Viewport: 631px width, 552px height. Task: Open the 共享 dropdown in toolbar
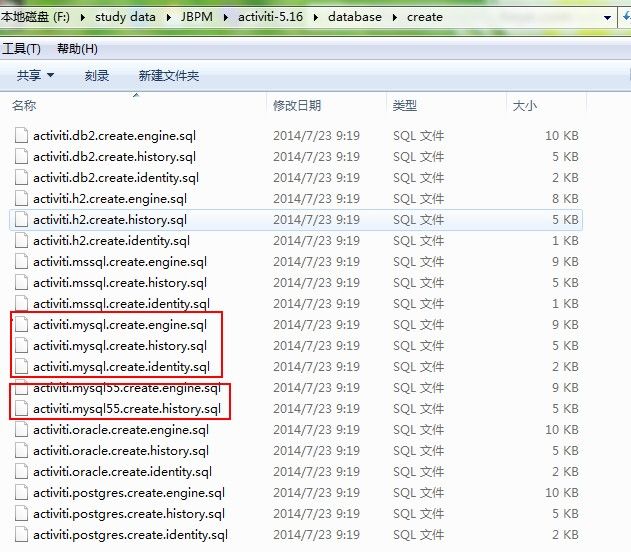[x=35, y=75]
